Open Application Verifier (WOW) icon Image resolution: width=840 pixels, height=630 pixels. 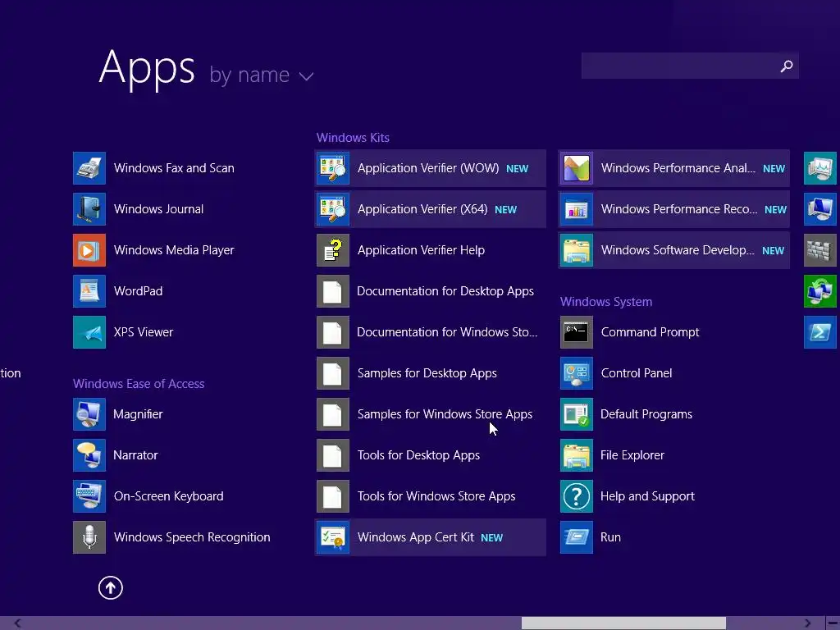coord(333,168)
